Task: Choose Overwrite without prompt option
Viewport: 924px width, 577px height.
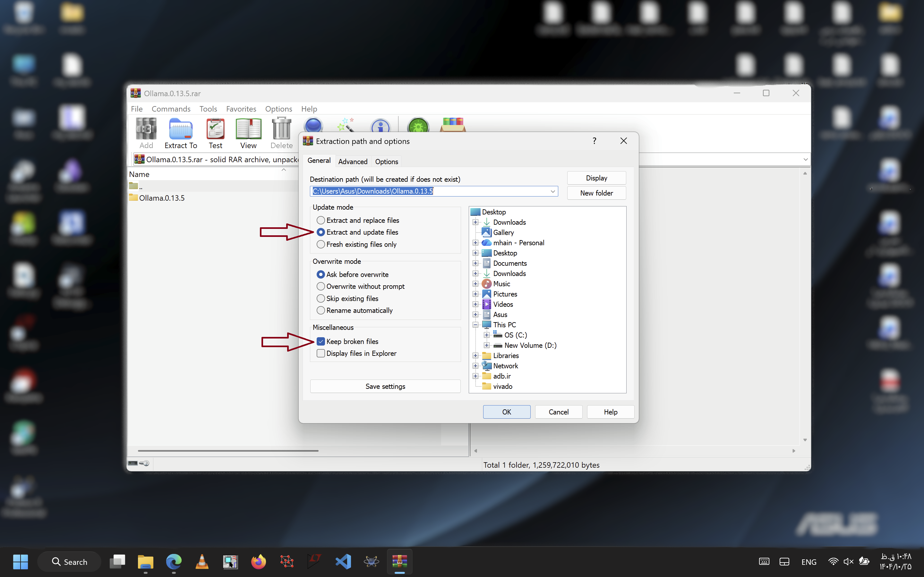Action: coord(321,286)
